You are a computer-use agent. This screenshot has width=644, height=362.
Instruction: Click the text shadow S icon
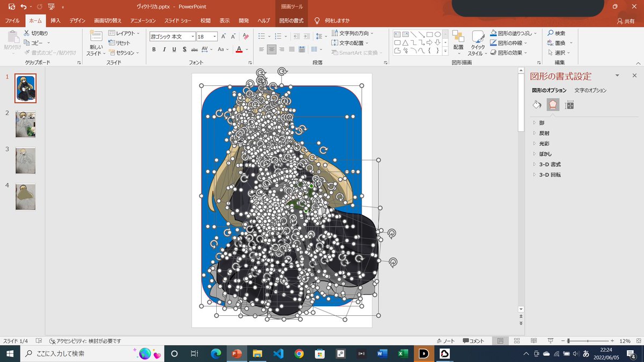[x=184, y=49]
